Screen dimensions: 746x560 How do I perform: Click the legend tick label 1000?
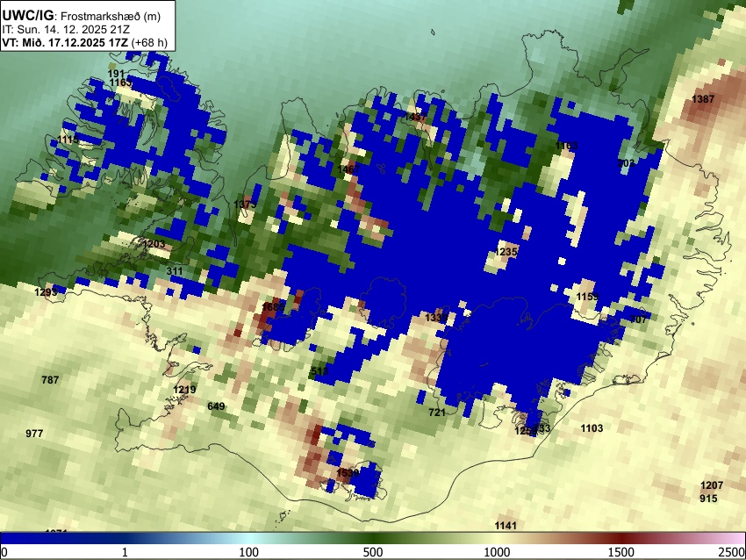[x=497, y=552]
